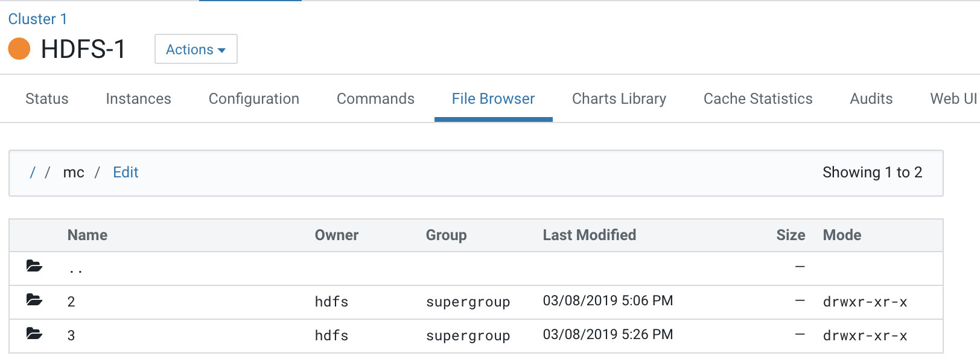Select the Configuration tab
This screenshot has height=362, width=980.
pos(253,99)
